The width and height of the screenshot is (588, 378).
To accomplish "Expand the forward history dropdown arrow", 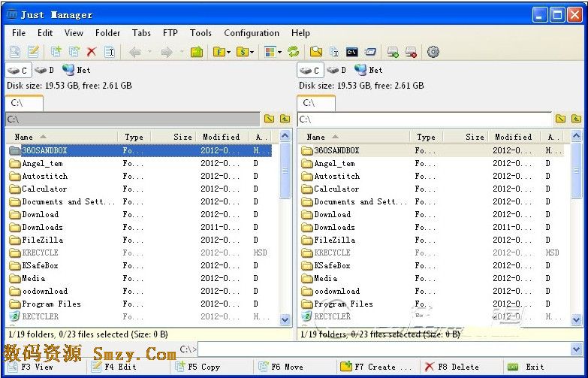I will [x=182, y=52].
